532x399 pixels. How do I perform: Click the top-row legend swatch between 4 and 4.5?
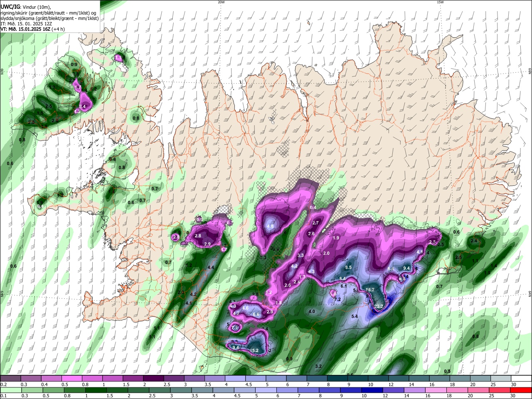[x=235, y=378]
